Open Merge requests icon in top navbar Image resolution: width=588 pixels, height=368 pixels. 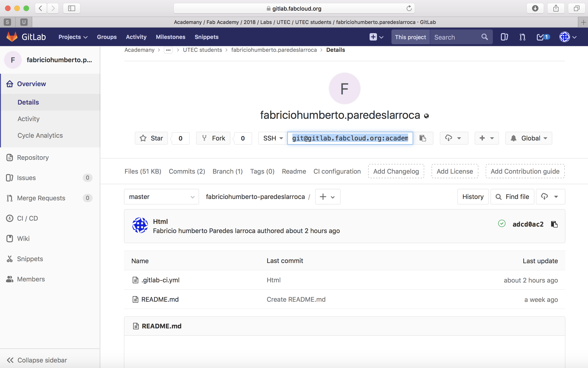[x=522, y=37]
